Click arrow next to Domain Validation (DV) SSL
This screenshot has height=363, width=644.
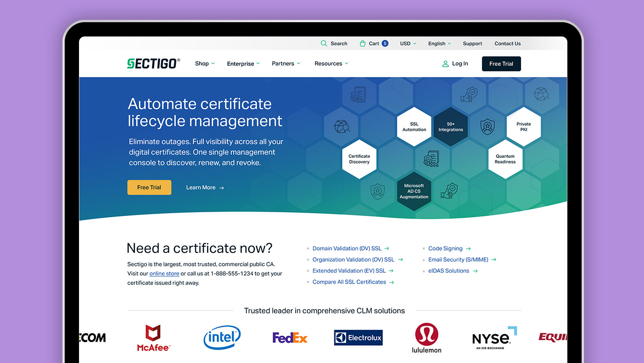(387, 249)
